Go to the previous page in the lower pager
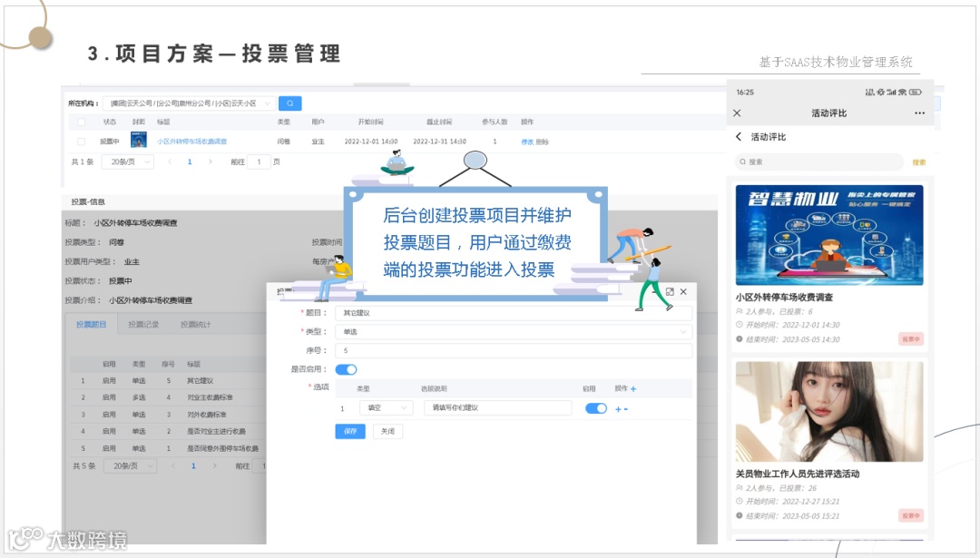 tap(173, 466)
